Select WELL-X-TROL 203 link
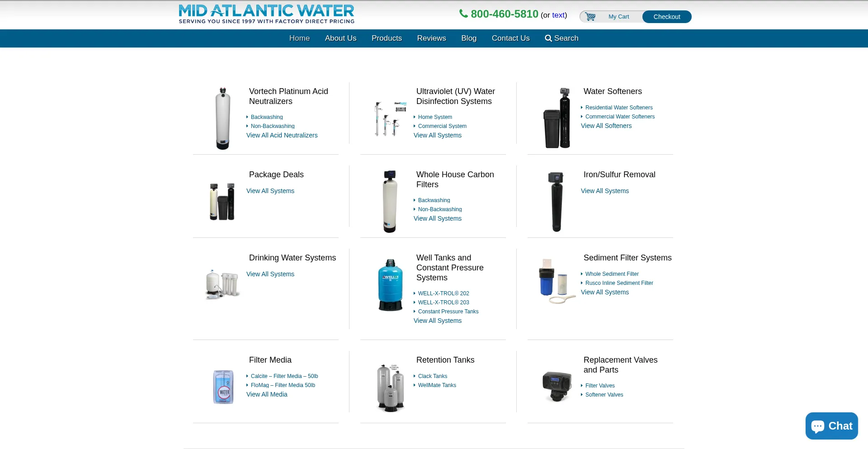 [443, 302]
